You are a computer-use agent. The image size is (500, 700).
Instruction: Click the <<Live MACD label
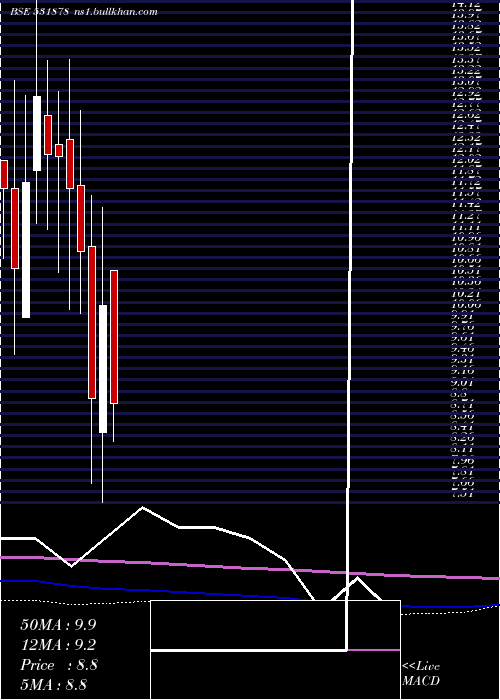point(421,674)
